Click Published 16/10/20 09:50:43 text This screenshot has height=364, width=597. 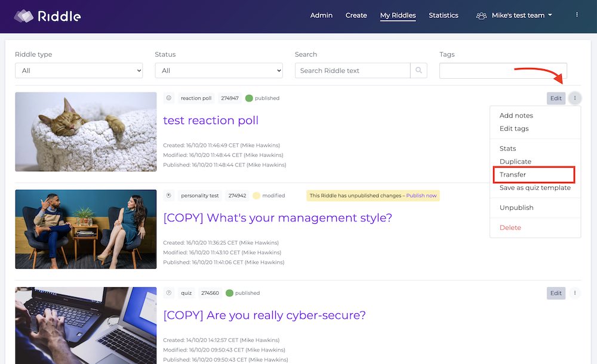coord(226,359)
